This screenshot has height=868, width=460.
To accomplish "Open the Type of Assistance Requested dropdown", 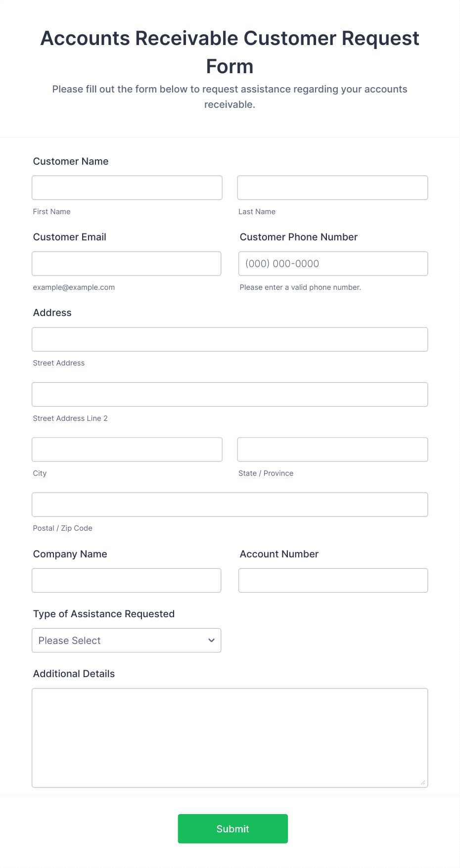I will (126, 640).
